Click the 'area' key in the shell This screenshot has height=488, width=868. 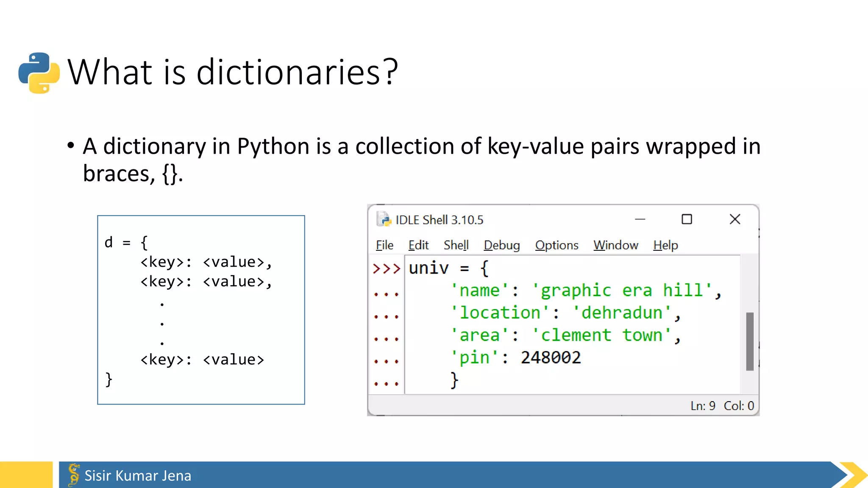tap(479, 335)
